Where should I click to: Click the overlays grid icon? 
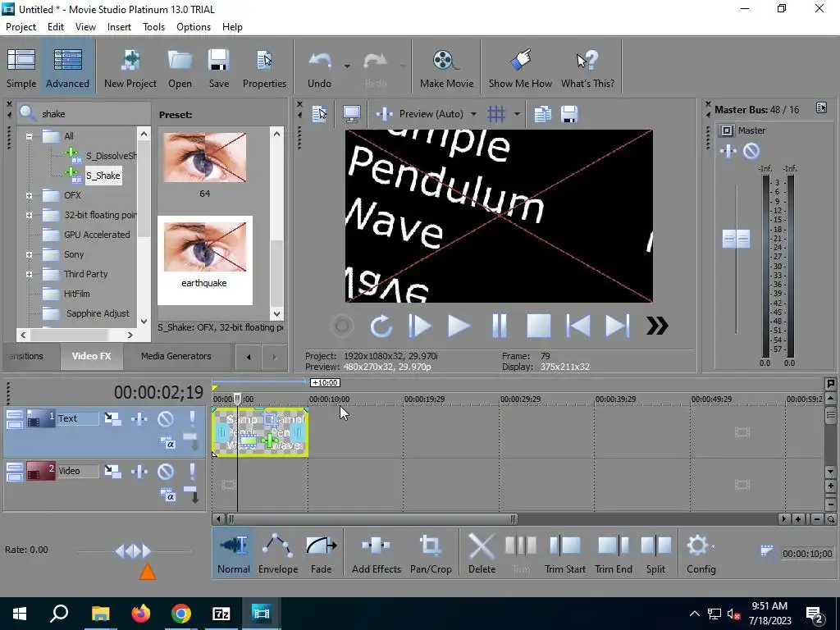coord(496,113)
